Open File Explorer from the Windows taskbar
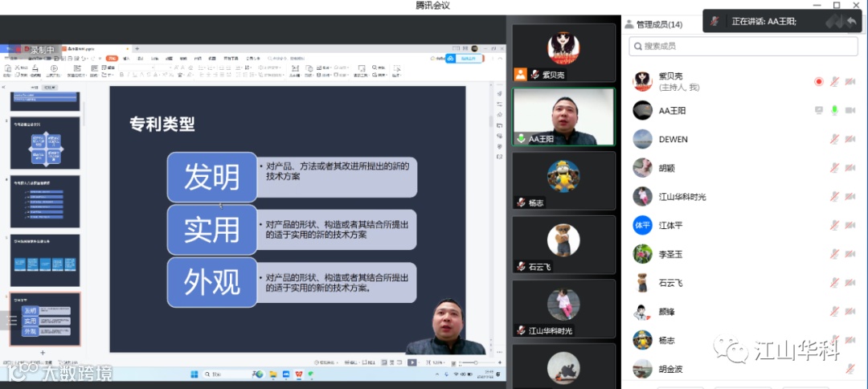This screenshot has height=389, width=868. point(273,374)
